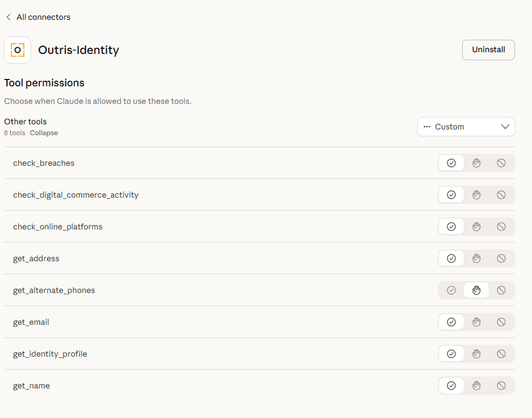Click the deny icon for get_name

(501, 386)
